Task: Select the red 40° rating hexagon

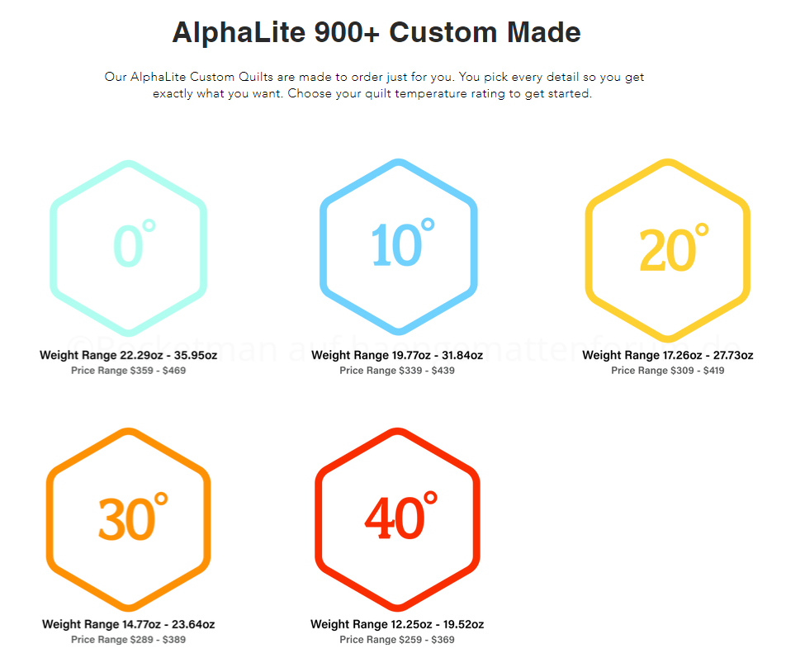Action: pos(397,518)
